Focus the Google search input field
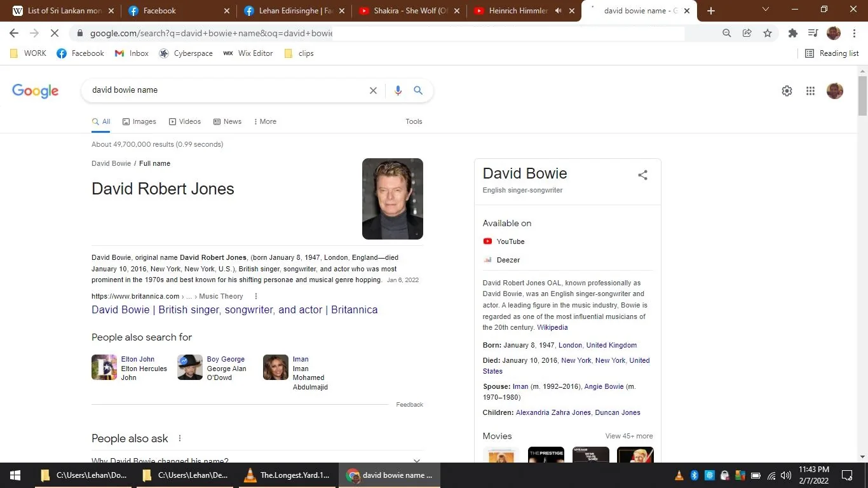The height and width of the screenshot is (488, 868). pyautogui.click(x=229, y=90)
